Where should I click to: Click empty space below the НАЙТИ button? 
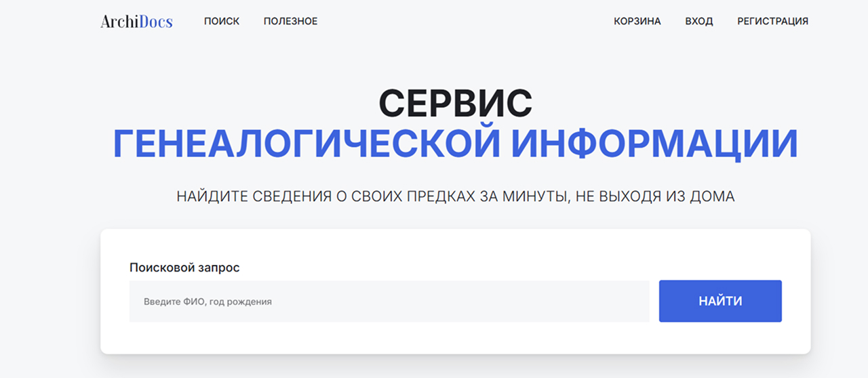pyautogui.click(x=720, y=337)
